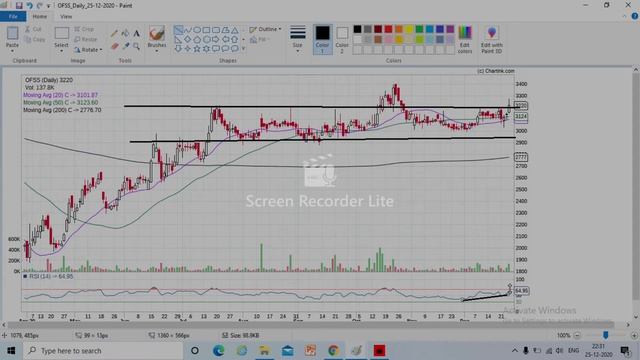The width and height of the screenshot is (640, 360).
Task: Pick the purple color swatch
Action: (x=450, y=29)
